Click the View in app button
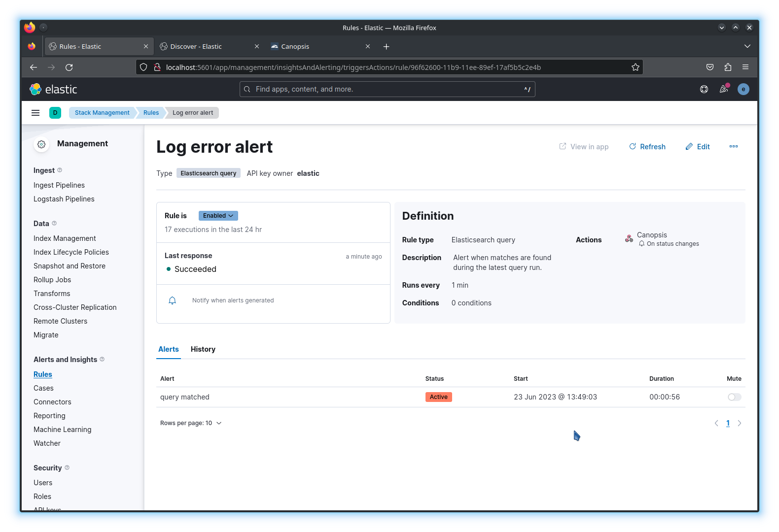The width and height of the screenshot is (779, 532). pyautogui.click(x=584, y=147)
